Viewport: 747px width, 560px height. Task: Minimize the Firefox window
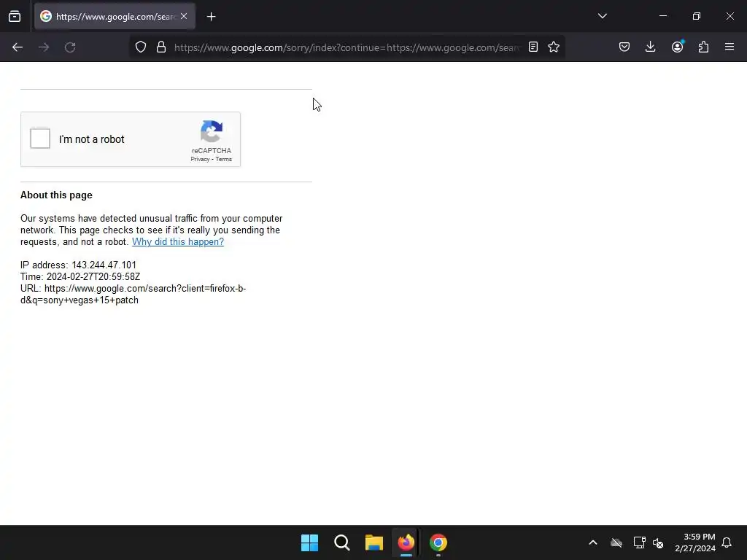[662, 16]
